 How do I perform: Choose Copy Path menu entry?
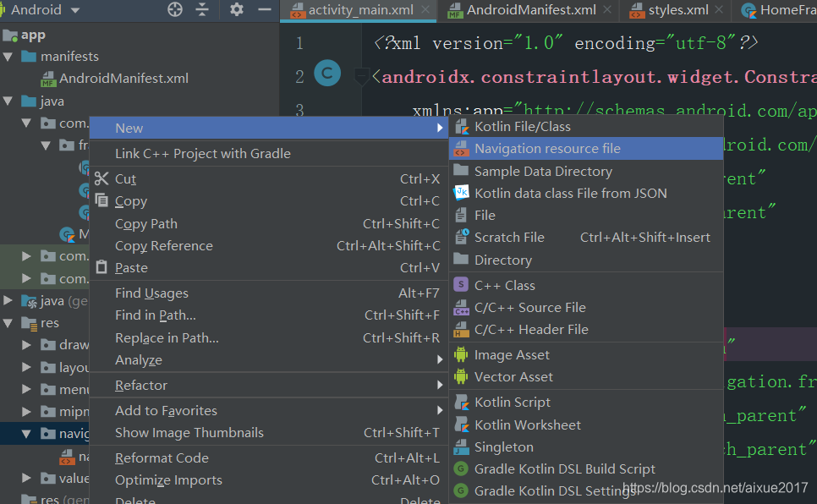click(269, 223)
